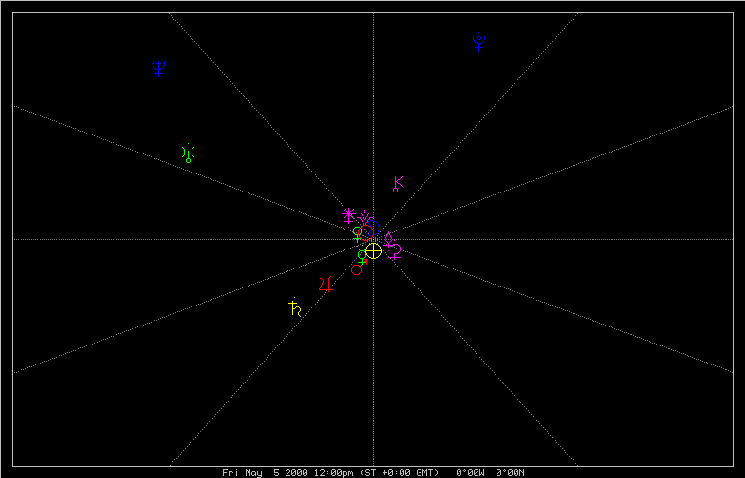Viewport: 745px width, 478px height.
Task: Click the date text 'Fri May 5 2000'
Action: pyautogui.click(x=263, y=473)
